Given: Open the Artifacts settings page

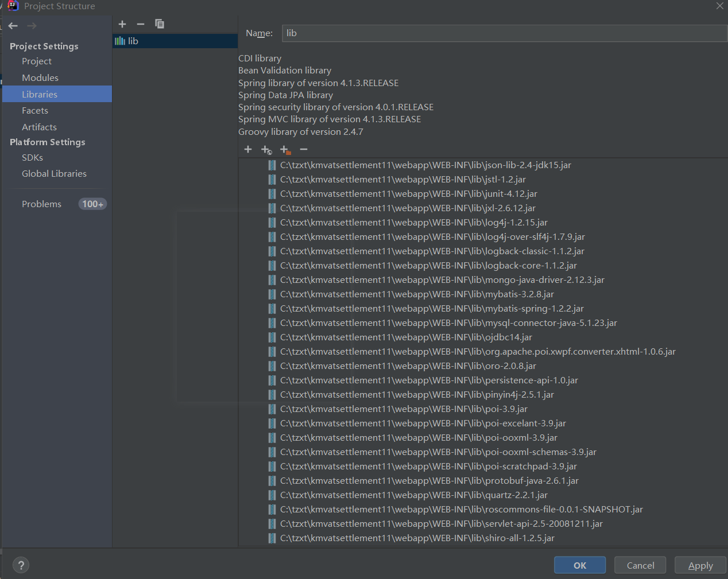Looking at the screenshot, I should click(39, 127).
